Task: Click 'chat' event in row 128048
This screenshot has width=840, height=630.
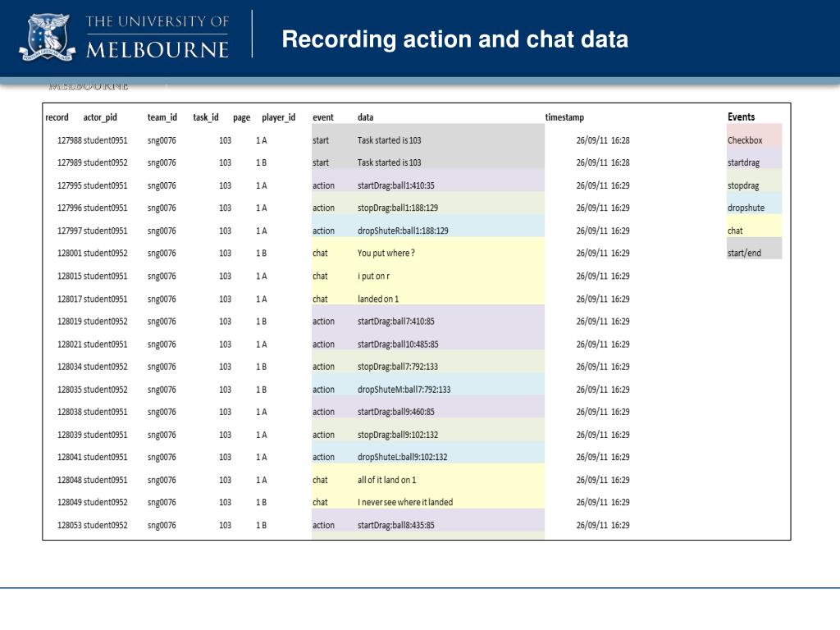Action: (x=321, y=481)
